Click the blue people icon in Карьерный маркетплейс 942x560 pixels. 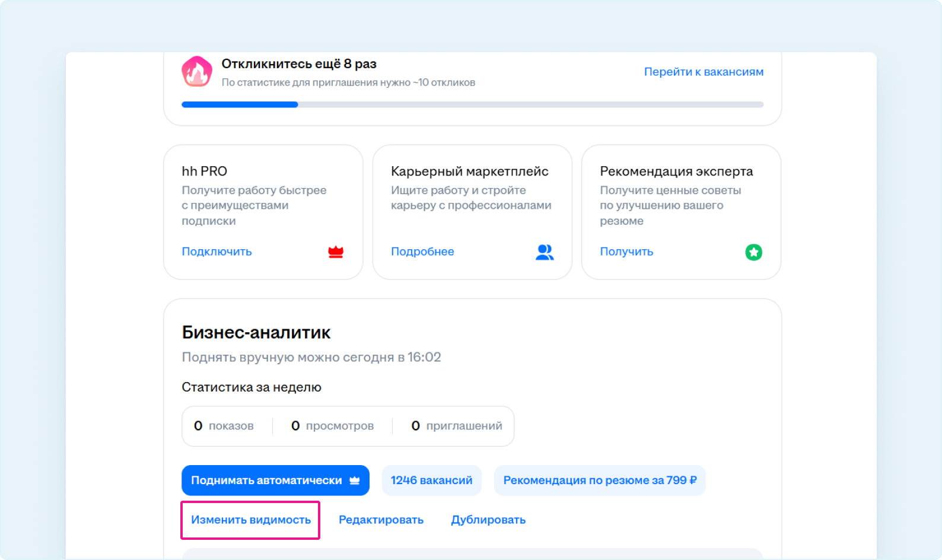pyautogui.click(x=545, y=252)
